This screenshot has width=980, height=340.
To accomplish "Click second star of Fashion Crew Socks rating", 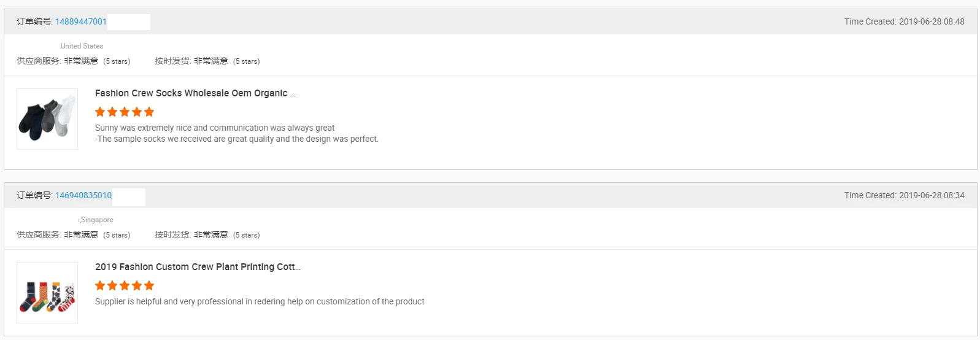I will coord(112,112).
